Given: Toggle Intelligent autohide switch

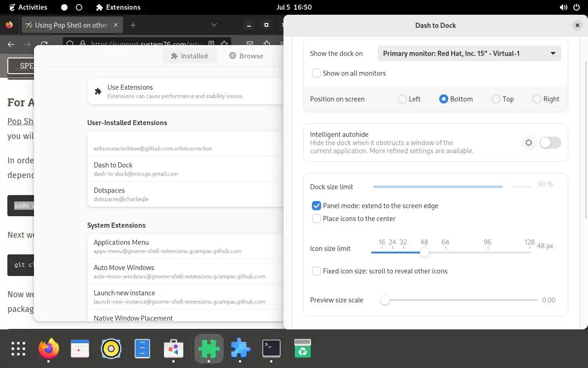Looking at the screenshot, I should [550, 143].
